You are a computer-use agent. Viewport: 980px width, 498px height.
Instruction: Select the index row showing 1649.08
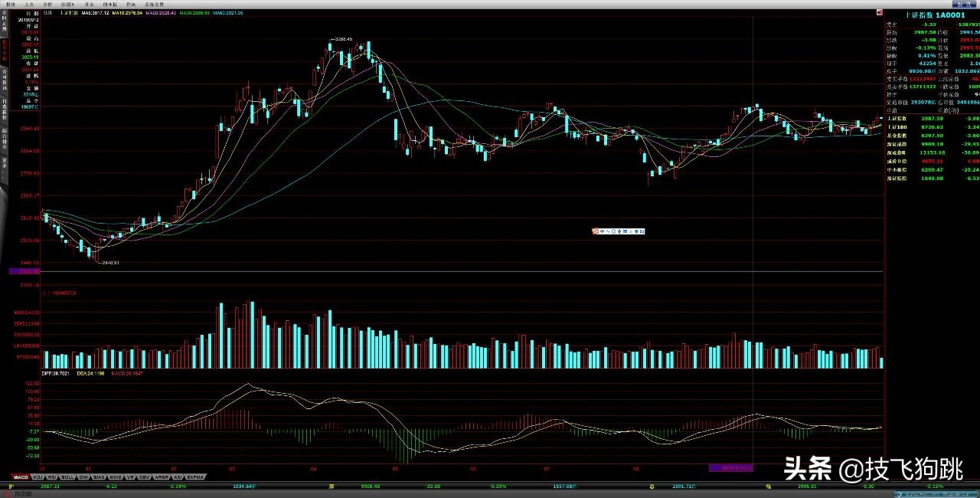click(933, 178)
